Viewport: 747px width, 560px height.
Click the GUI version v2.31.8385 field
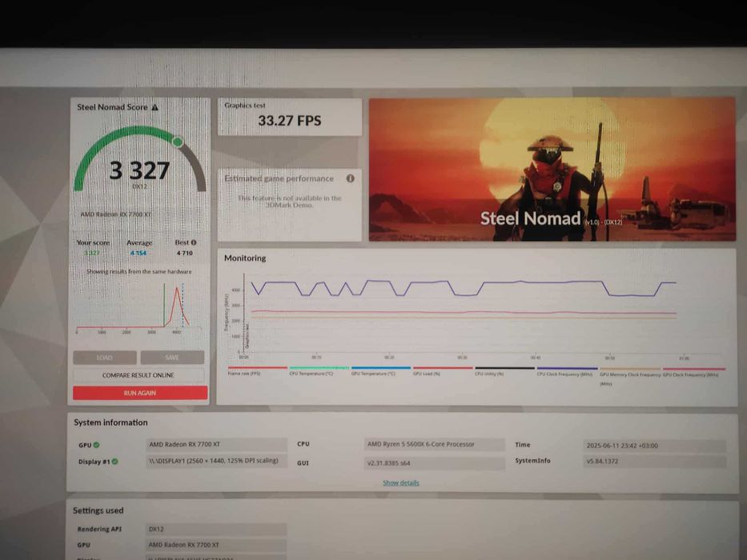click(x=435, y=463)
